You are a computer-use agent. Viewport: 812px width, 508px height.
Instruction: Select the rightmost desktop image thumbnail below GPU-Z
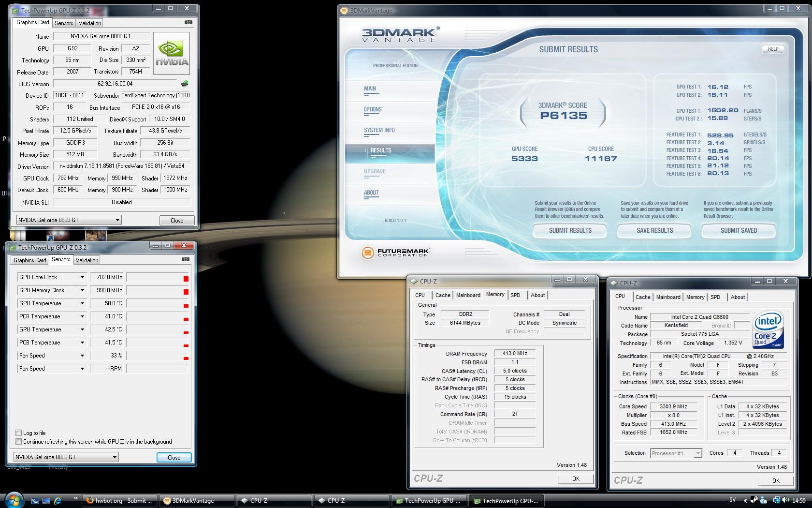click(96, 236)
